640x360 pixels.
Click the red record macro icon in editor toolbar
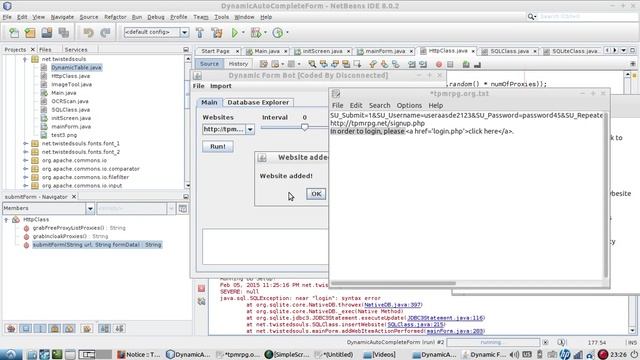coord(439,64)
